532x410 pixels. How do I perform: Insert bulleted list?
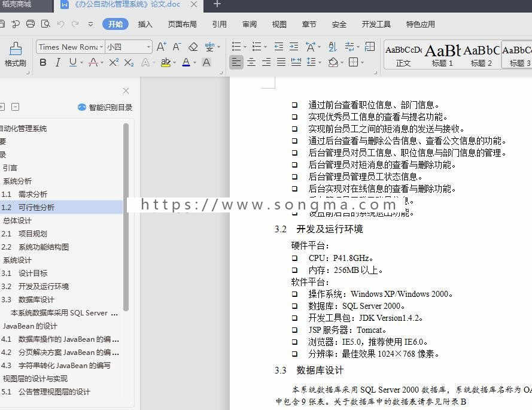click(236, 46)
